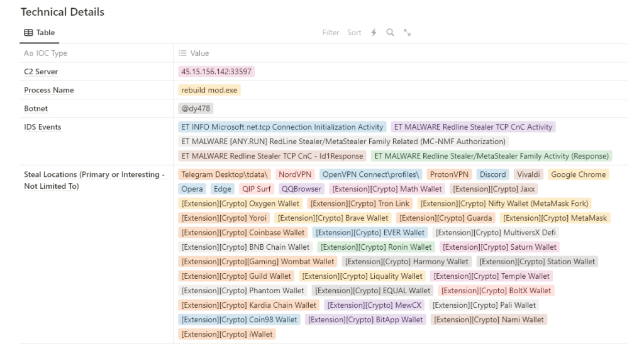Click the Math Wallet extension tag
644x353 pixels.
[x=387, y=189]
